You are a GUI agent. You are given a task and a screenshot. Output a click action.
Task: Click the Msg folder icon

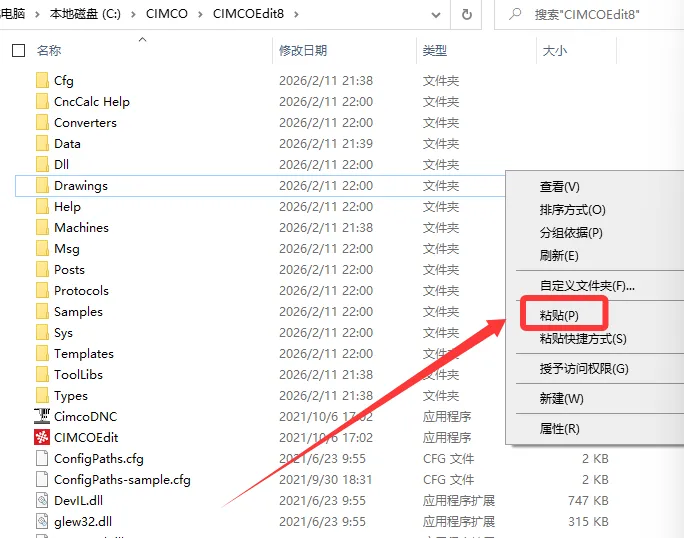coord(42,249)
